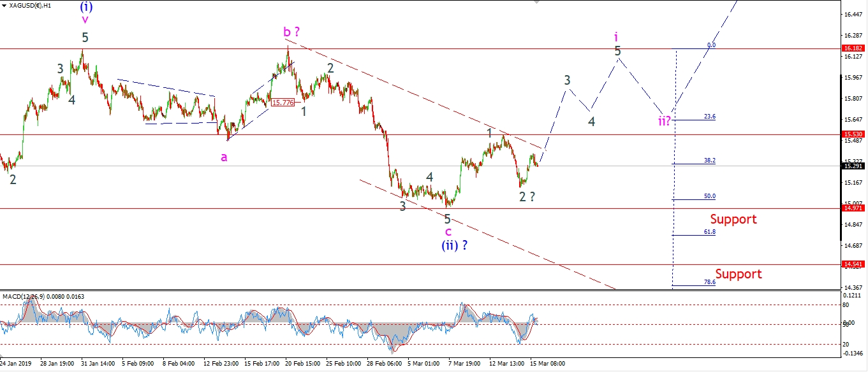Select the Fibonacci 78.6 level label
Image resolution: width=868 pixels, height=372 pixels.
pyautogui.click(x=709, y=282)
